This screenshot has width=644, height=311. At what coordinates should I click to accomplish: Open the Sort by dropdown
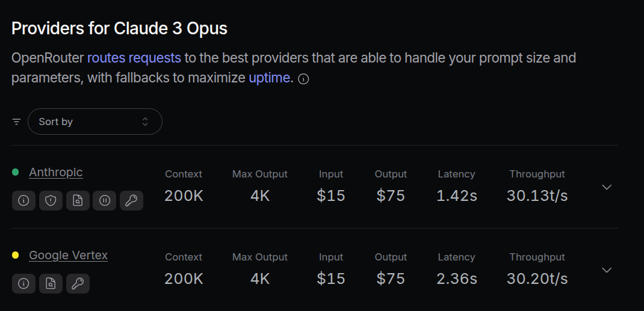(x=95, y=122)
